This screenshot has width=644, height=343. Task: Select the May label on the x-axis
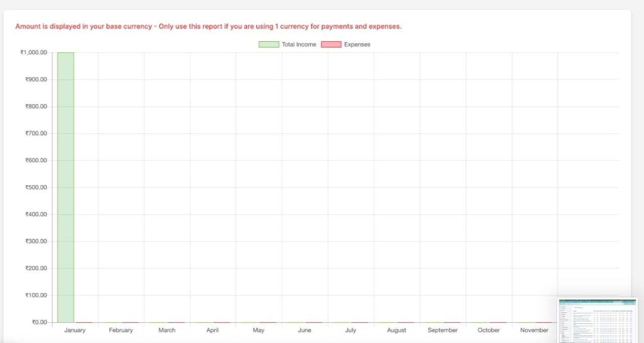[259, 330]
